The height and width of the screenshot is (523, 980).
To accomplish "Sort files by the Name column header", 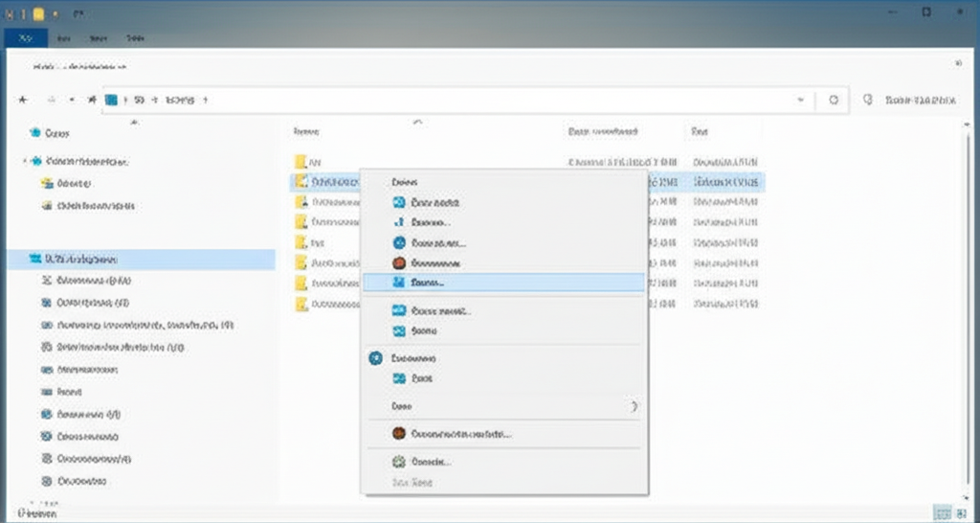I will coord(306,131).
